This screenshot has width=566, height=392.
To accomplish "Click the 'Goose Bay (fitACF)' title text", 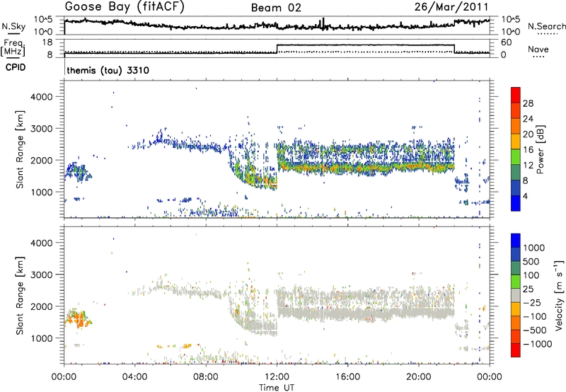I will pyautogui.click(x=125, y=7).
